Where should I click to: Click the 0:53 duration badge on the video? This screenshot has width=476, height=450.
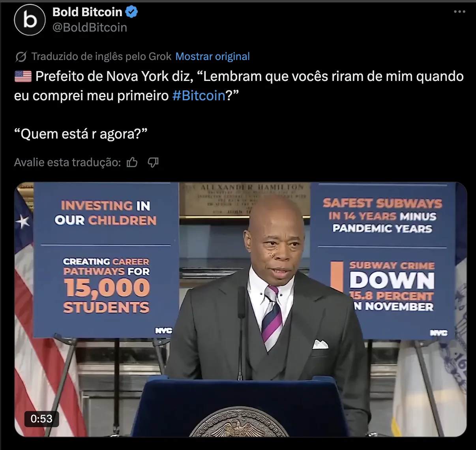(41, 418)
